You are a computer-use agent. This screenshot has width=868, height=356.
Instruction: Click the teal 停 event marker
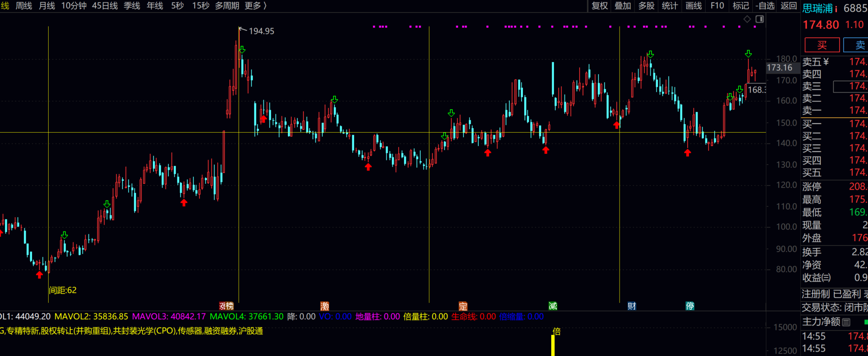tap(690, 306)
